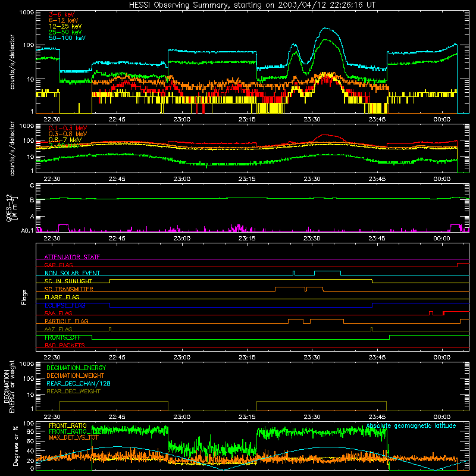The height and width of the screenshot is (476, 476).
Task: Click 23:15 time label under the MeV panel
Action: pos(247,179)
